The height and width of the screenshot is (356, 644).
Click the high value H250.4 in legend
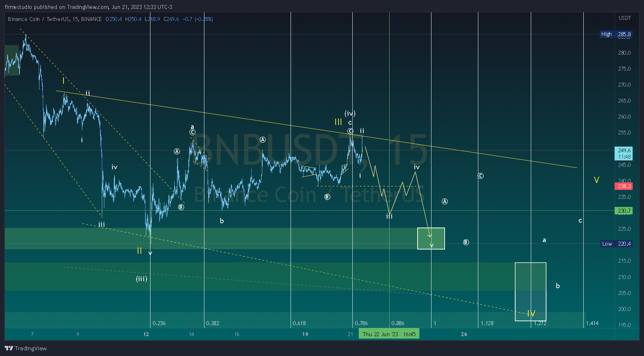133,19
